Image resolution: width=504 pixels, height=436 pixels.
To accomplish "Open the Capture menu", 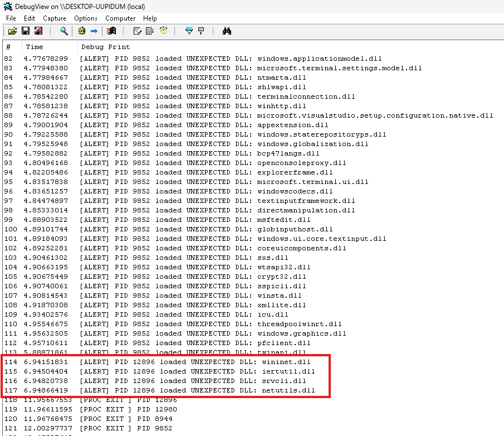I will (x=55, y=18).
